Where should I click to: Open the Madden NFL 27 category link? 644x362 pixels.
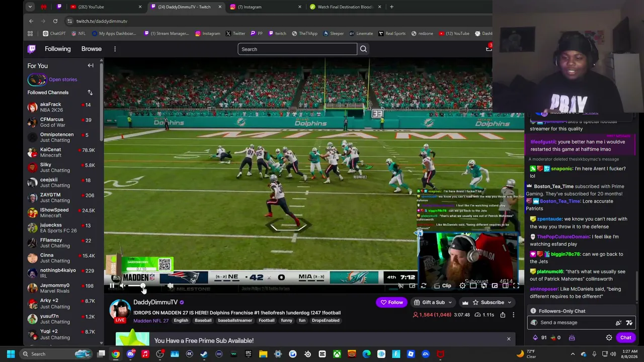pyautogui.click(x=151, y=320)
